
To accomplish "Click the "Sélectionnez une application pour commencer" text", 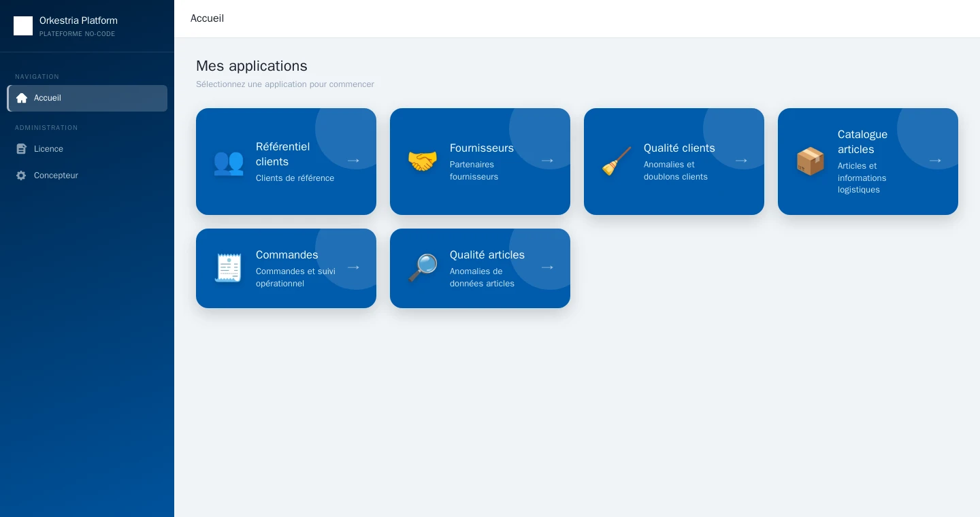I will coord(285,84).
